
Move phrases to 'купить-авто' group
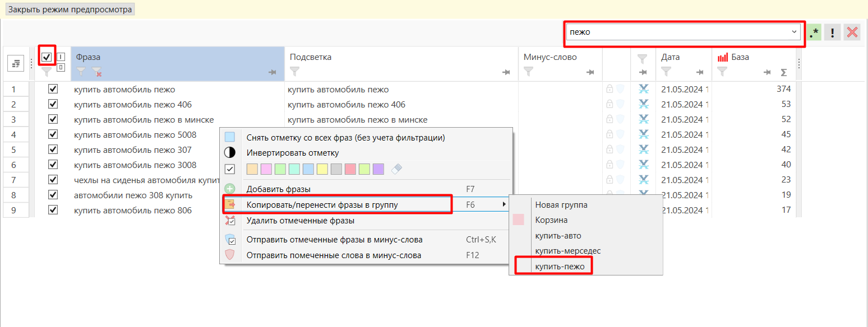(585, 236)
